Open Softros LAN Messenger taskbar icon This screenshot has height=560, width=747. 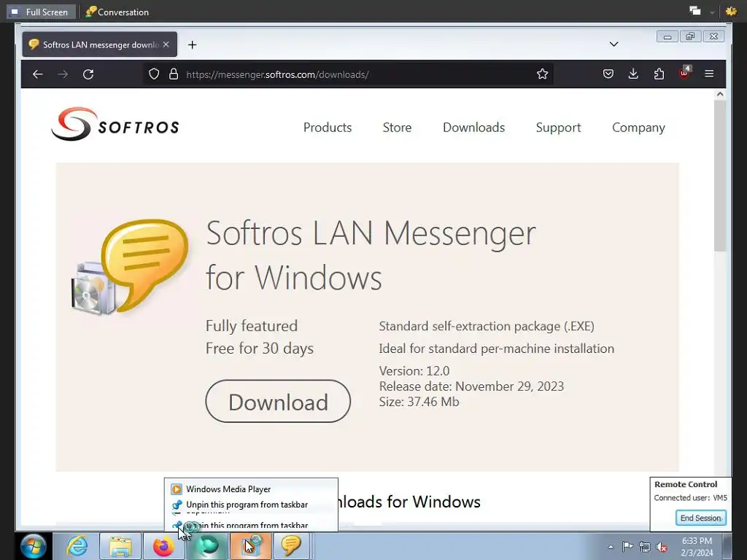[291, 546]
